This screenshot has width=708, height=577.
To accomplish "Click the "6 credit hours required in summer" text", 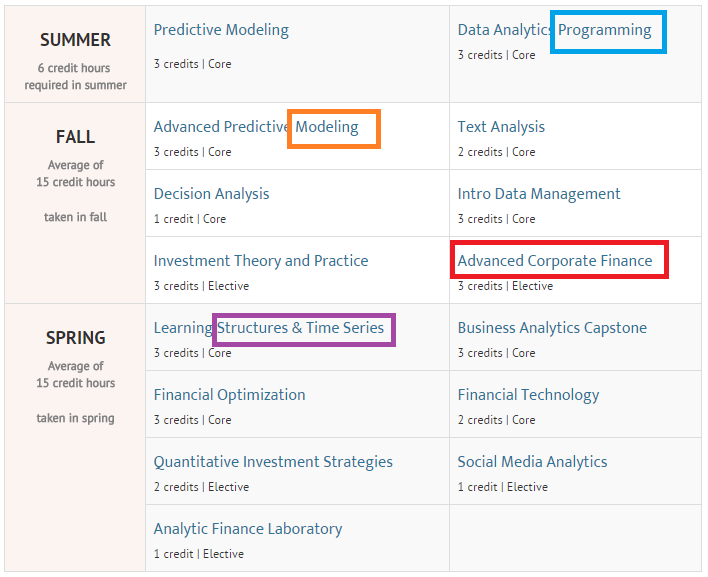I will [x=75, y=77].
